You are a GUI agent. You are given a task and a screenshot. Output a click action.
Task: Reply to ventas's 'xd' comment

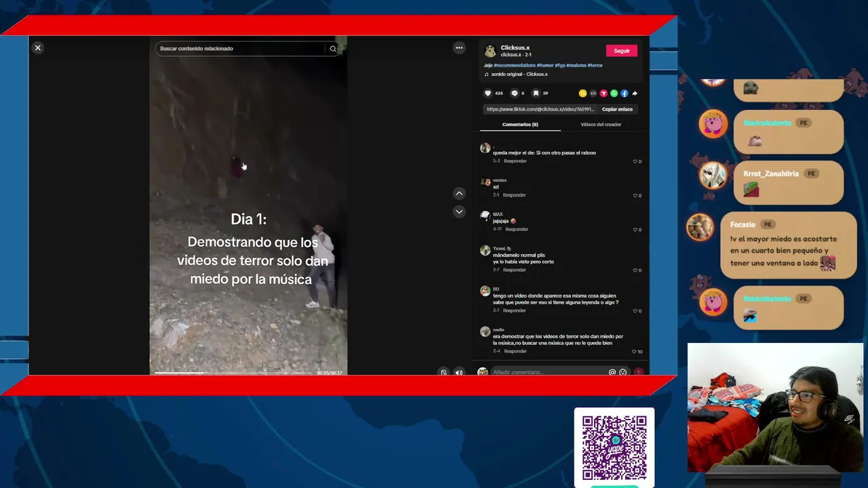click(514, 195)
